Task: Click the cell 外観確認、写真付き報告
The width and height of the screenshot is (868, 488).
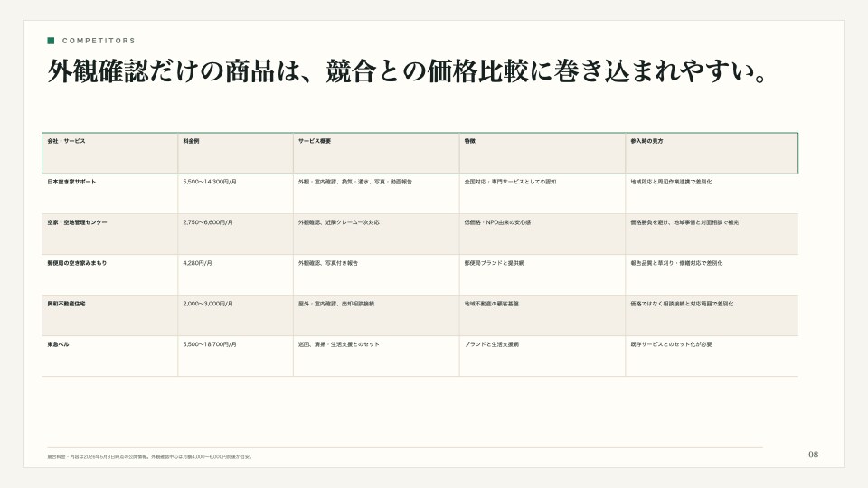Action: (x=376, y=275)
